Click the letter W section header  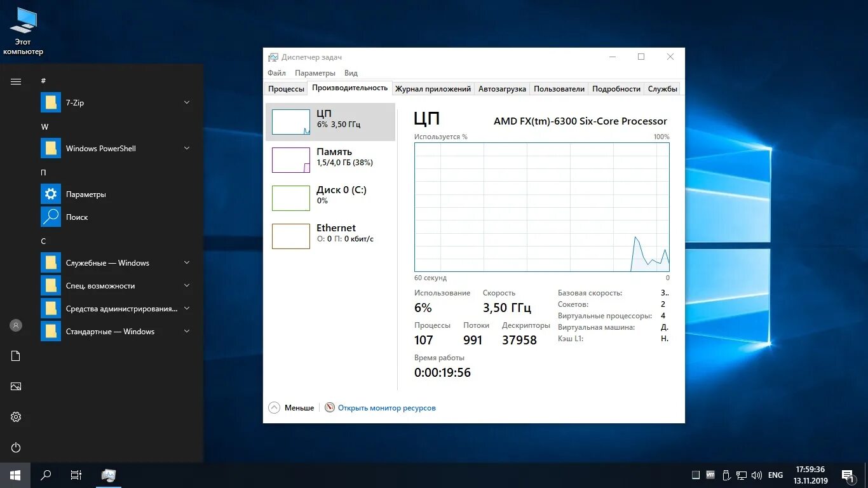tap(44, 126)
